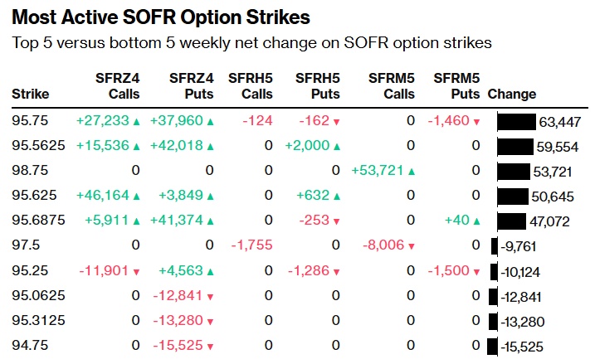Click the SFRH5 Puts column header

click(x=317, y=86)
